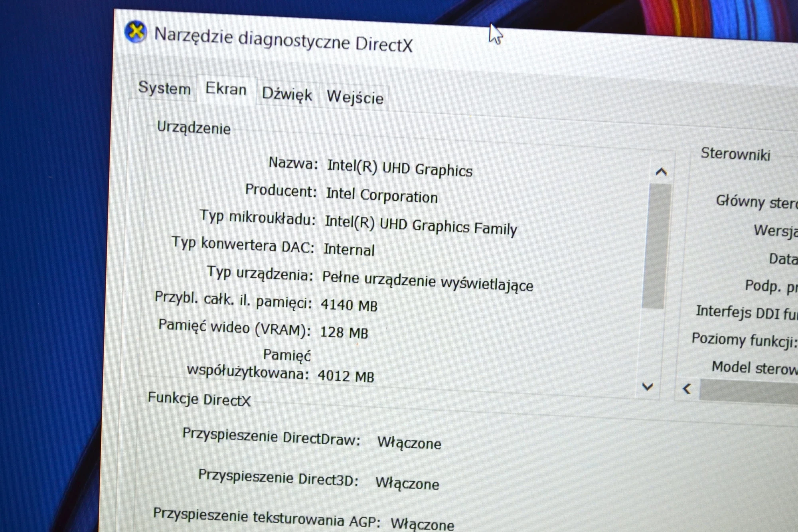The width and height of the screenshot is (798, 532).
Task: Click the device list scroll-up arrow
Action: click(661, 172)
